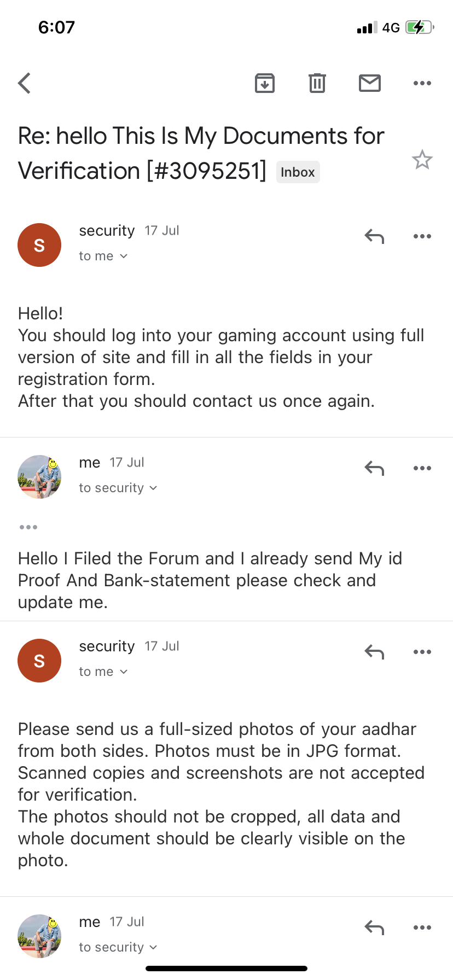Archive this email conversation
The image size is (453, 980).
point(265,83)
